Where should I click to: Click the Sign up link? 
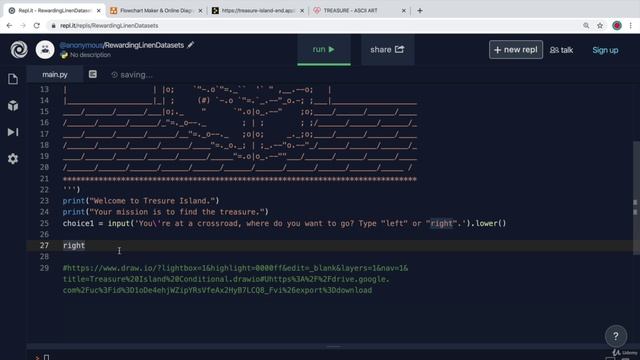pos(605,50)
